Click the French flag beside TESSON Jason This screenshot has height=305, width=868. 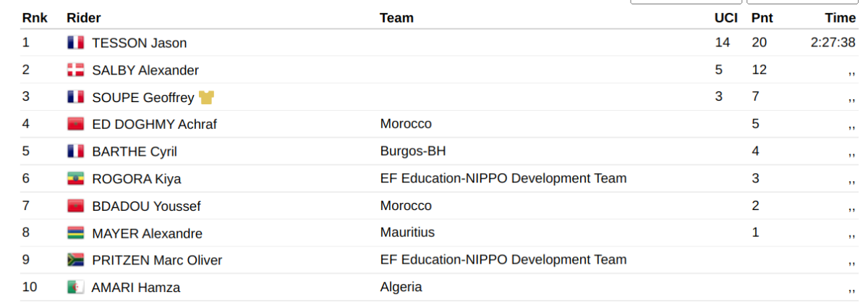75,43
